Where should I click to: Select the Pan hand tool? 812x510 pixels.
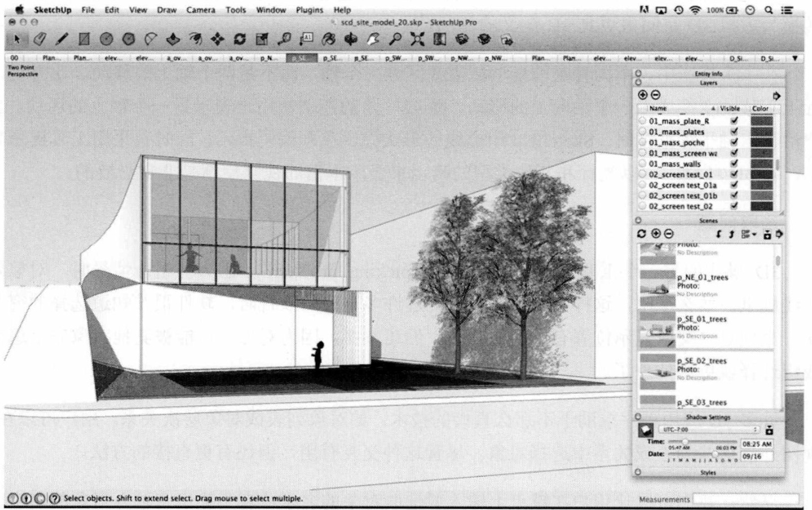tap(373, 39)
